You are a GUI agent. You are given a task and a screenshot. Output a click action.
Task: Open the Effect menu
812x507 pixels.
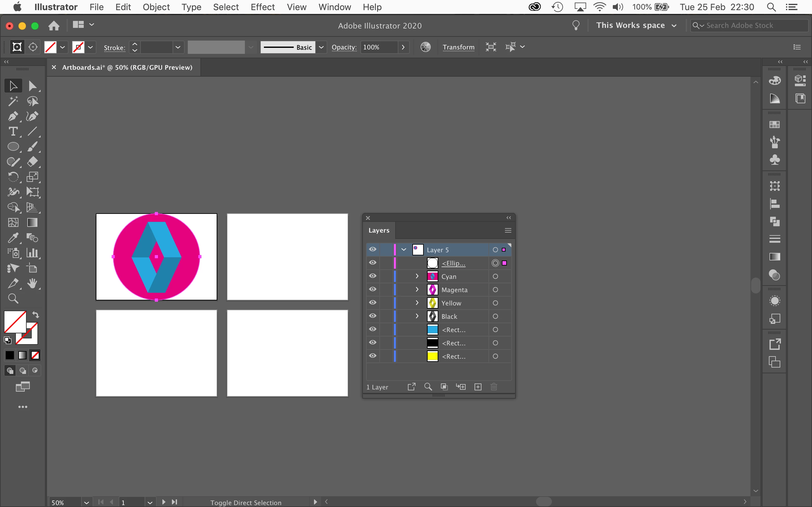pyautogui.click(x=262, y=7)
